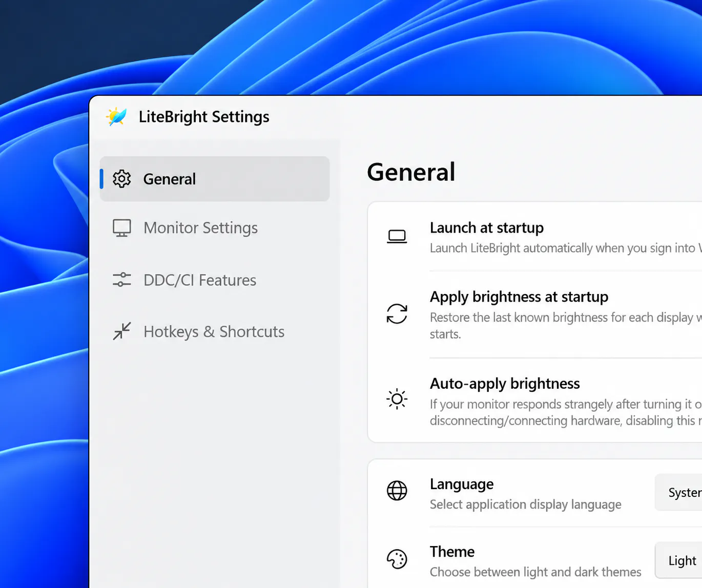The width and height of the screenshot is (702, 588).
Task: Click the palette icon next to Theme
Action: tap(397, 559)
